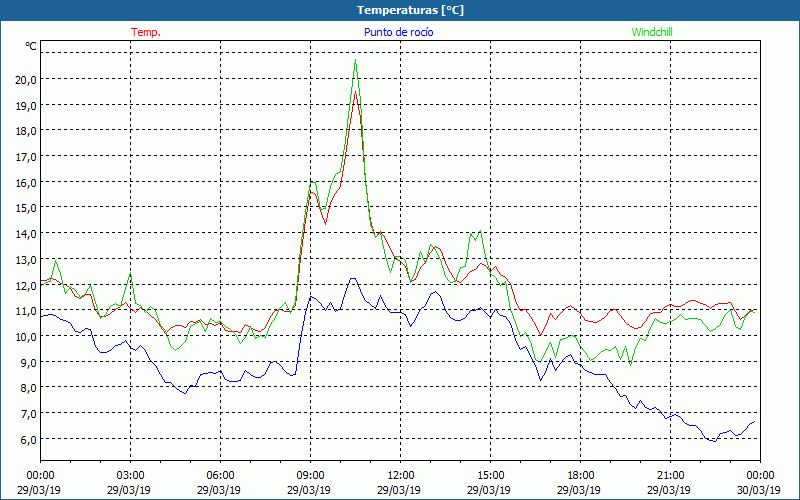Click the 15,0 y-axis value
Screen dimensions: 800x500
click(x=26, y=208)
